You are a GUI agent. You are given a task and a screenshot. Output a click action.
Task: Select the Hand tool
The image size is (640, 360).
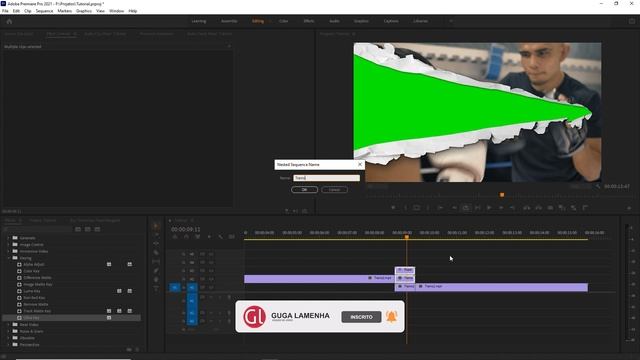pyautogui.click(x=156, y=280)
